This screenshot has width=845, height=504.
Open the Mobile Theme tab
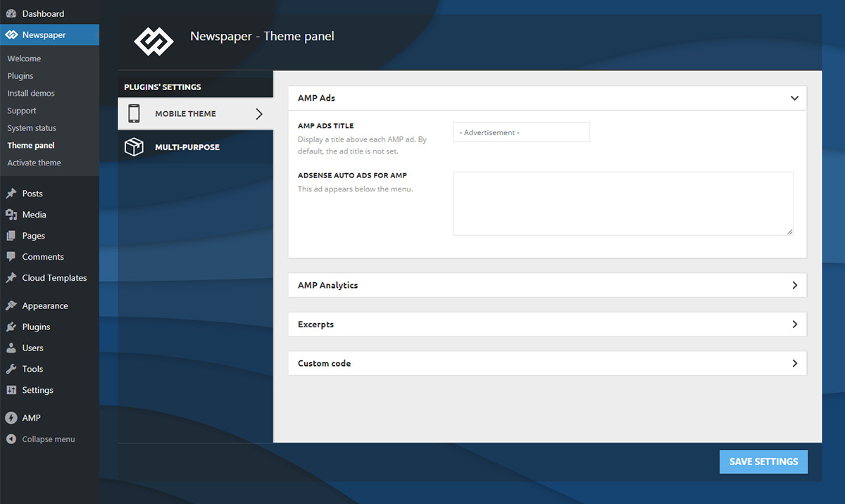[195, 113]
